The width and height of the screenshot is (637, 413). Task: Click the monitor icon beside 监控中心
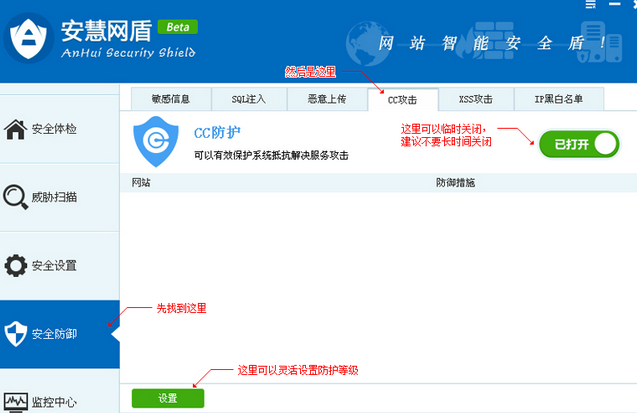click(x=15, y=402)
